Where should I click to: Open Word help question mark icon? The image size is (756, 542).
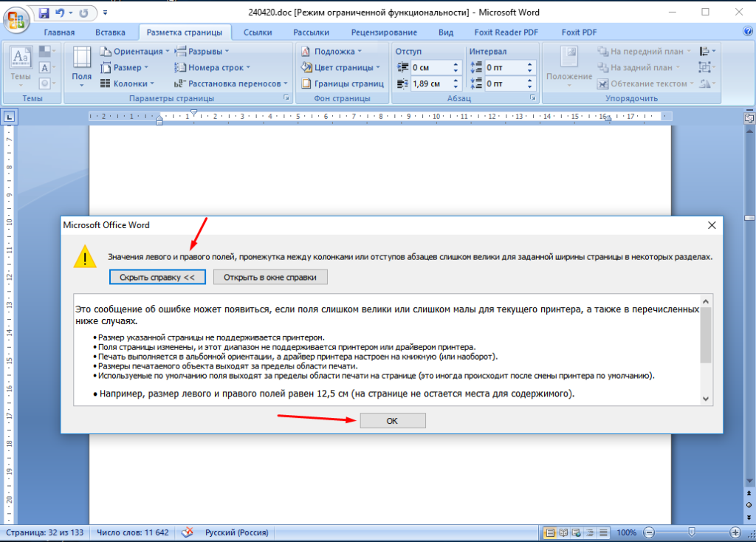tap(747, 31)
